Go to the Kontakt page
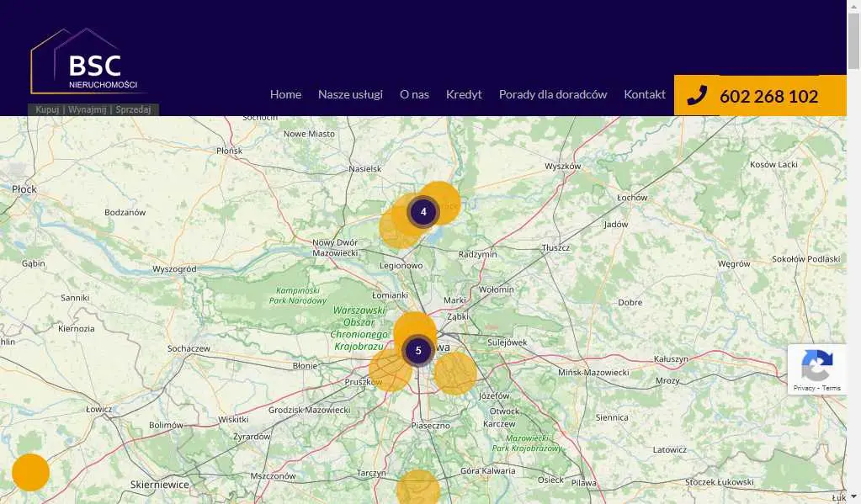This screenshot has height=504, width=861. click(x=645, y=94)
